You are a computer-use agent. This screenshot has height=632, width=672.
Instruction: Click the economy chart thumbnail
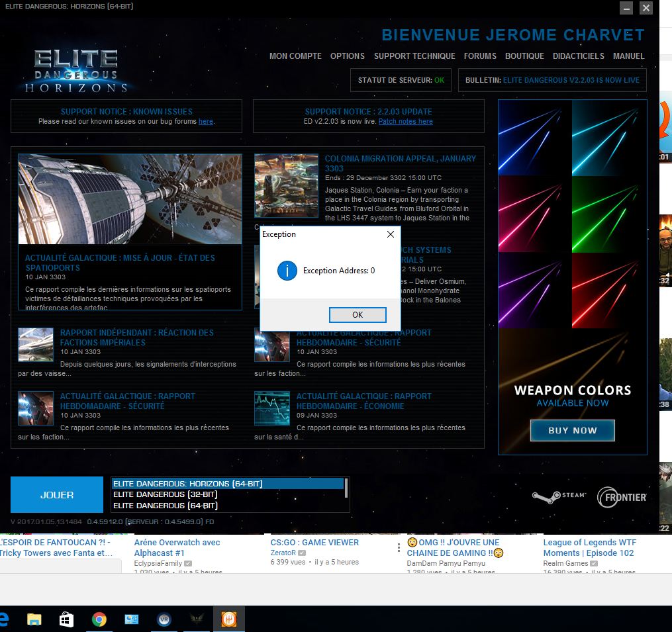272,408
